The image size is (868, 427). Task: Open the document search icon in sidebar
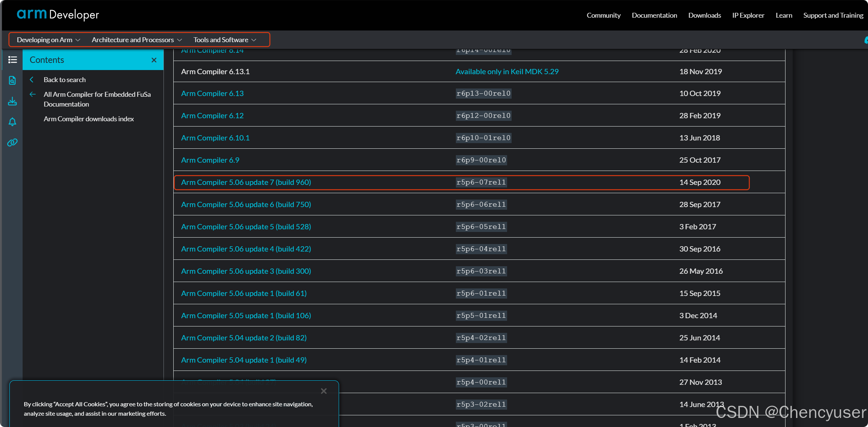12,80
